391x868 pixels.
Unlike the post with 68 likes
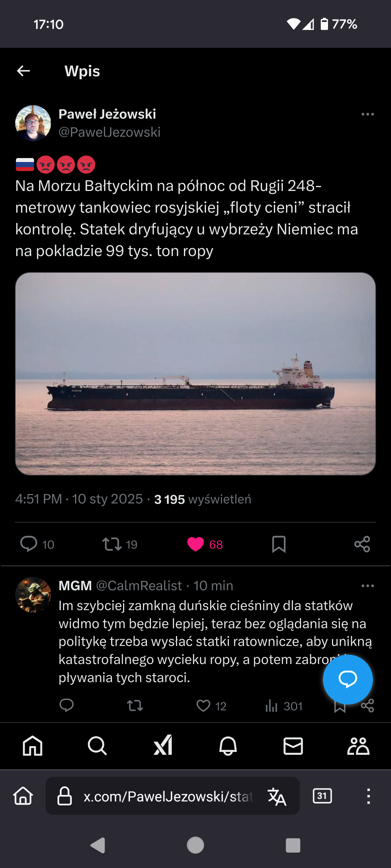195,544
